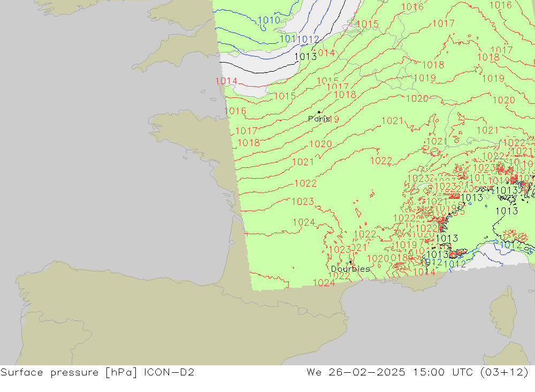
Task: Click the Dourbies city label
Action: point(350,269)
